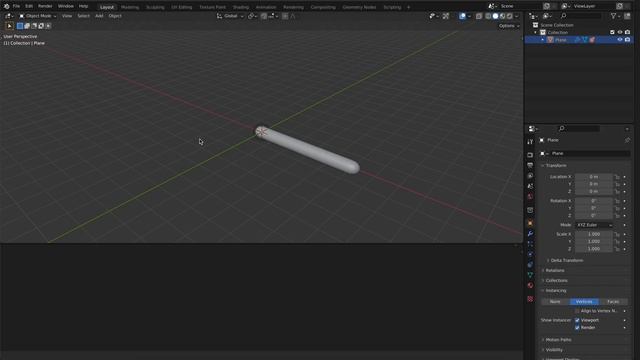
Task: Open the Scene properties tab icon
Action: pos(530,186)
